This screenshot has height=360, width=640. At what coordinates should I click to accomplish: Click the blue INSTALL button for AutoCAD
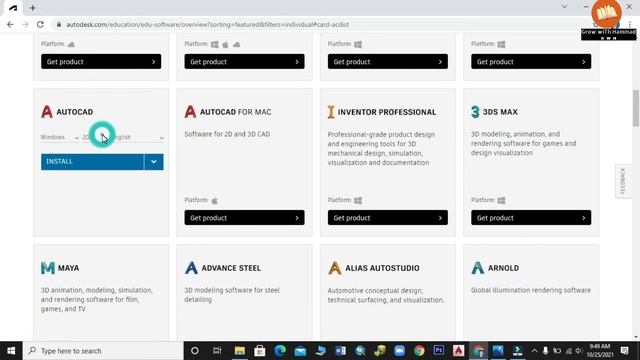(x=92, y=162)
